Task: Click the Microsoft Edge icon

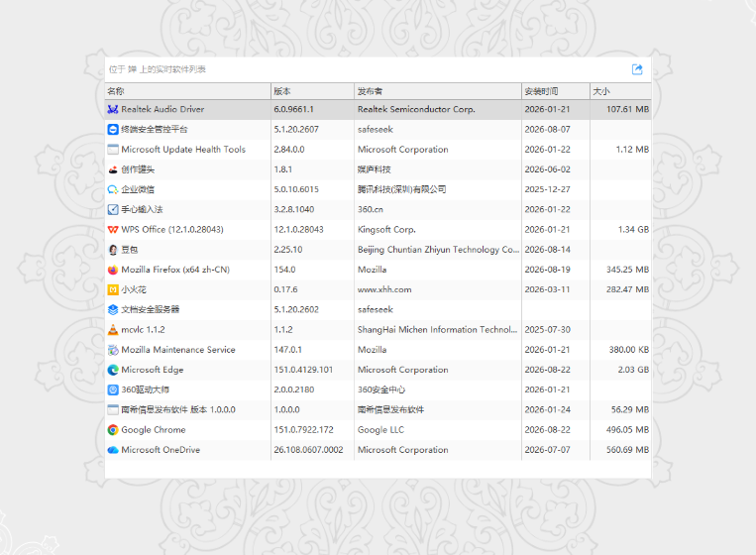Action: (x=113, y=370)
